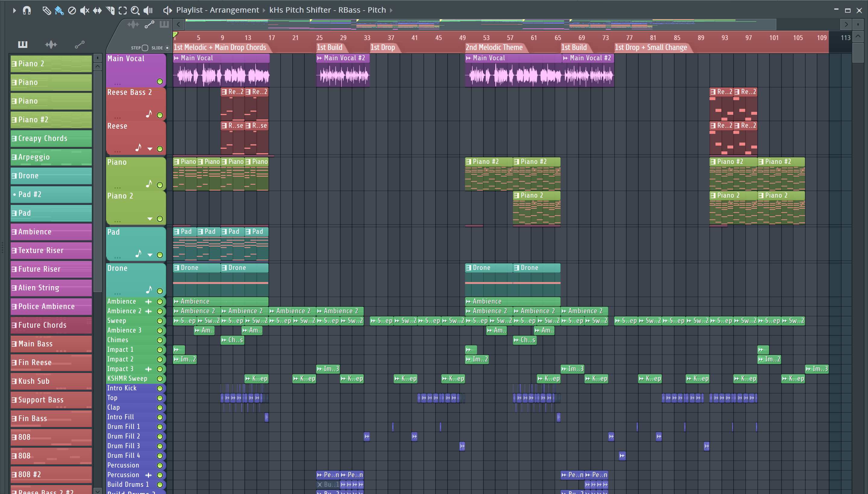Expand the Pad track dropdown arrow
Image resolution: width=868 pixels, height=494 pixels.
[150, 255]
